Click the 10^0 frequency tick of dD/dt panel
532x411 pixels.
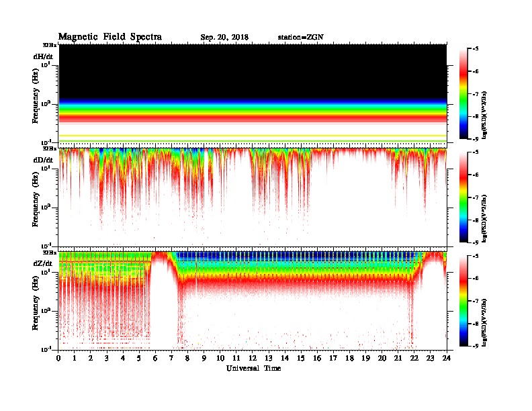pyautogui.click(x=47, y=207)
